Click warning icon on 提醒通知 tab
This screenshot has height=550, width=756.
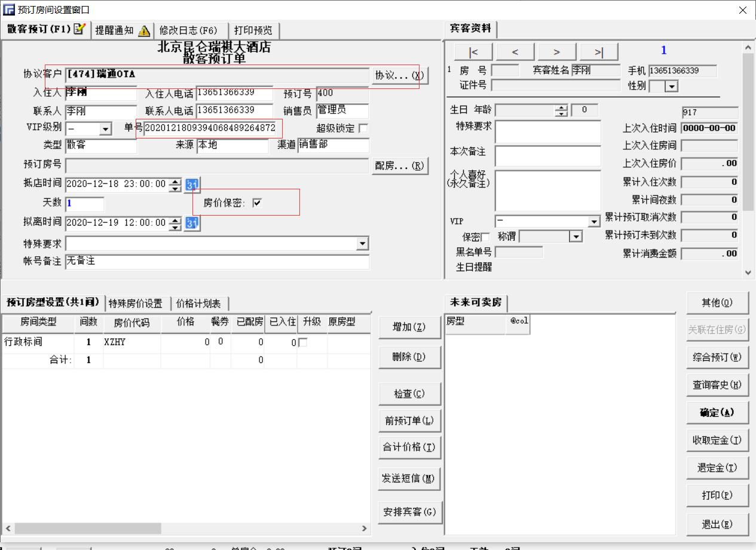click(x=144, y=30)
